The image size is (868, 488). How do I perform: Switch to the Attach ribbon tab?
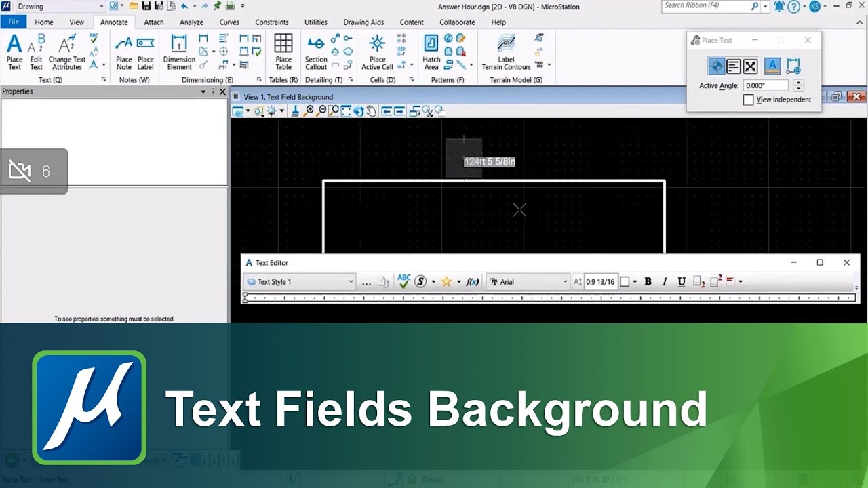click(x=154, y=22)
